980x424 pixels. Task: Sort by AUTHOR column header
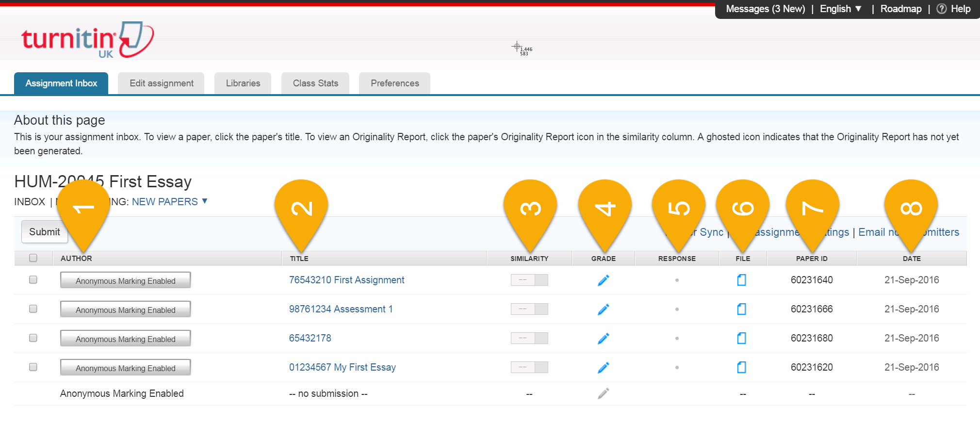coord(76,258)
